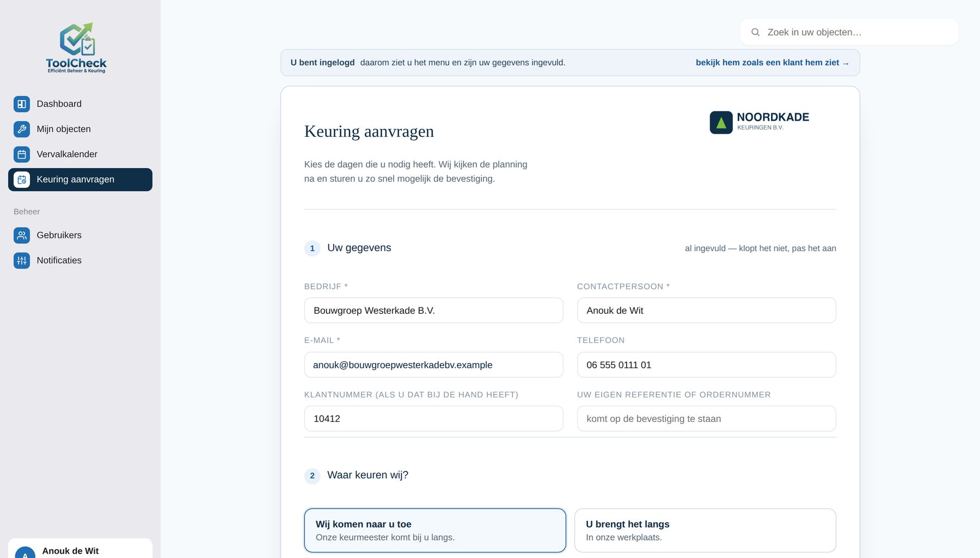The height and width of the screenshot is (558, 980).
Task: Click the Contactpersoon input field
Action: (x=706, y=310)
